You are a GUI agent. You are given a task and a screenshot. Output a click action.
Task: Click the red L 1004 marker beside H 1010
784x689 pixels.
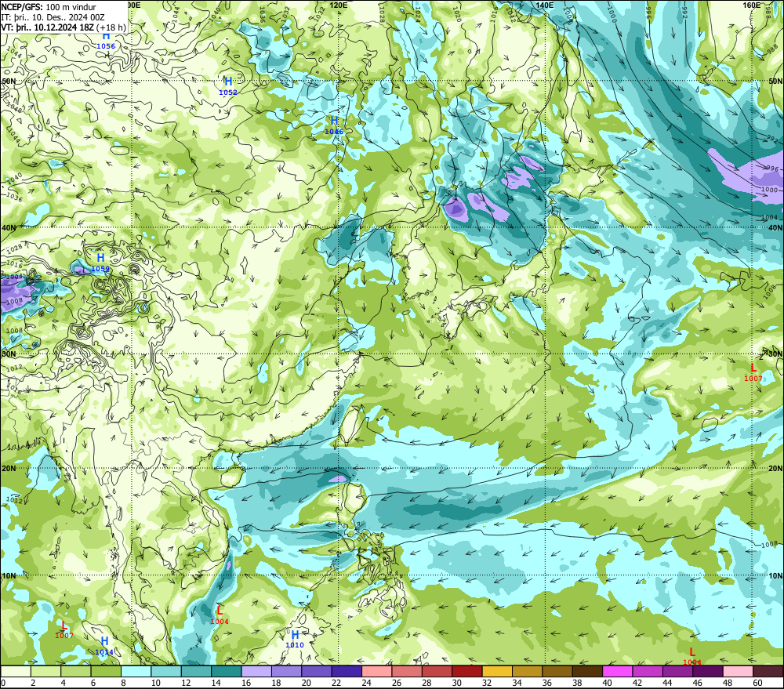(220, 615)
